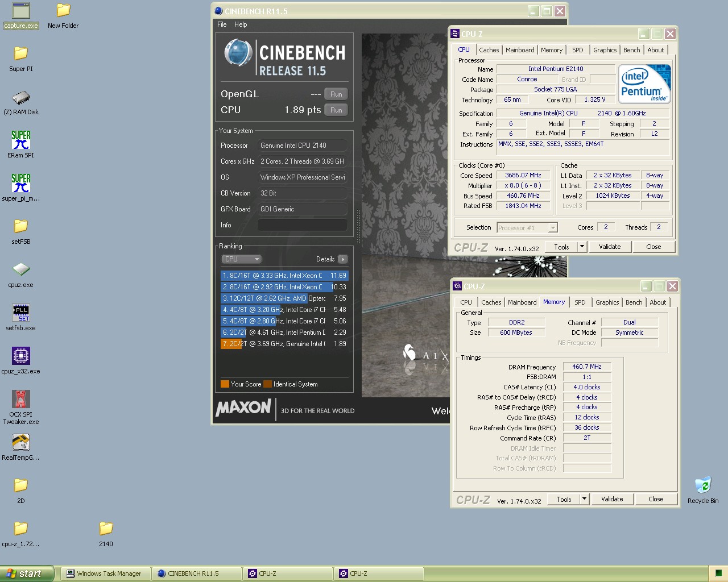Screen dimensions: 728x582
Task: Switch to SPD tab in upper CPU-Z
Action: (x=578, y=50)
